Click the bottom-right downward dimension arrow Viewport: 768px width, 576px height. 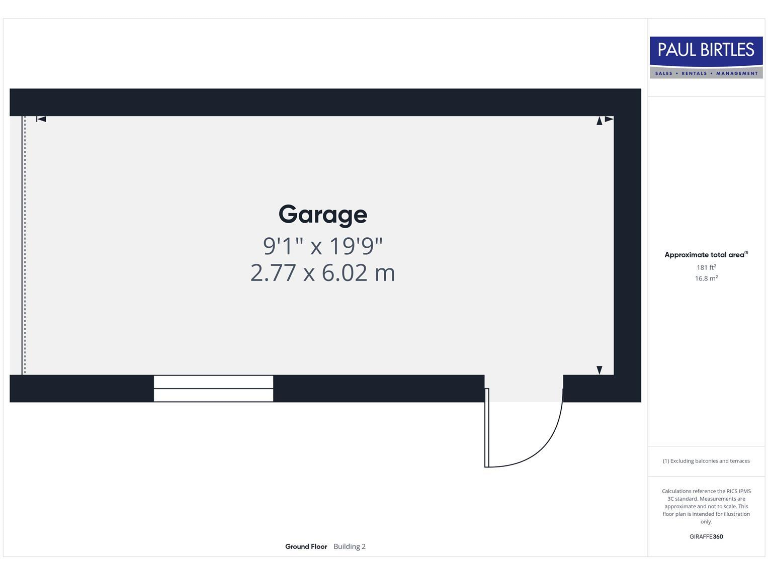(x=599, y=369)
